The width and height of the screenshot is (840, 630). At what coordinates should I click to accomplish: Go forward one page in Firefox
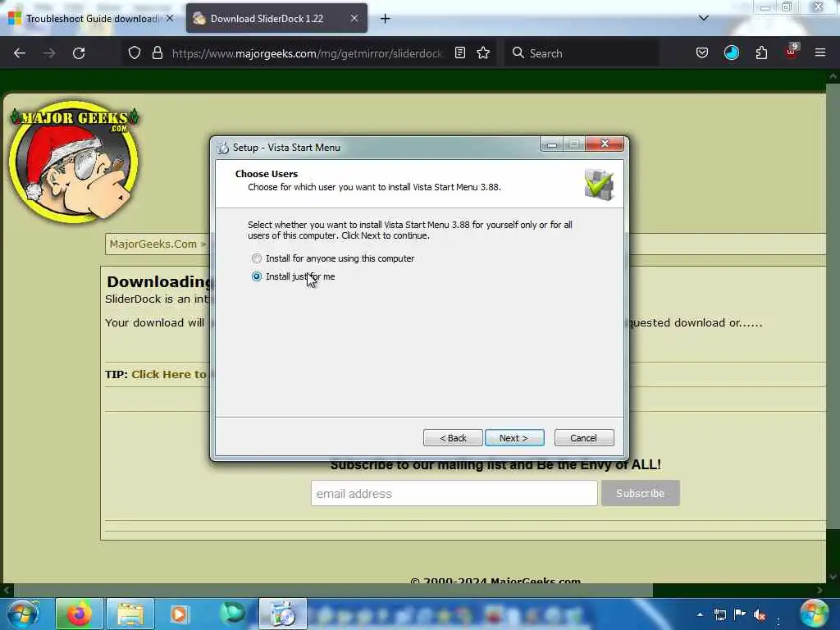click(x=49, y=53)
